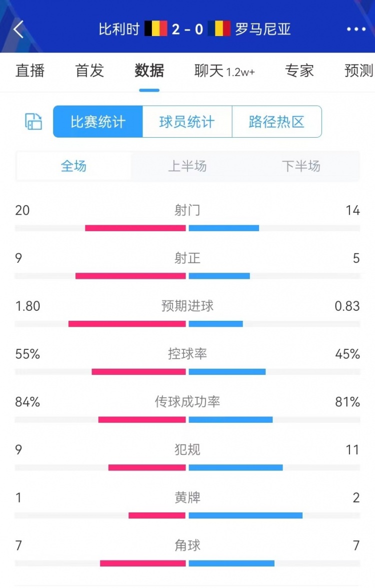Switch to the 直播 tab

point(30,71)
